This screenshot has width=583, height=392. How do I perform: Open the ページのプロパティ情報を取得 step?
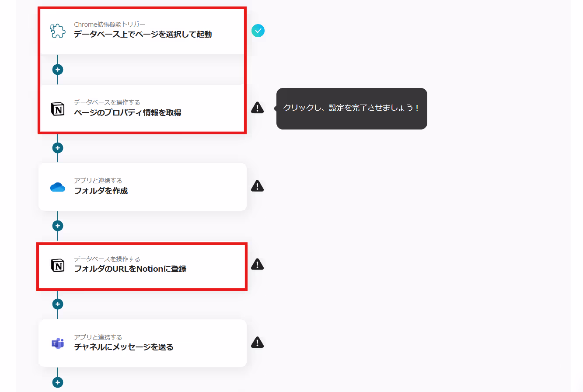pos(143,108)
